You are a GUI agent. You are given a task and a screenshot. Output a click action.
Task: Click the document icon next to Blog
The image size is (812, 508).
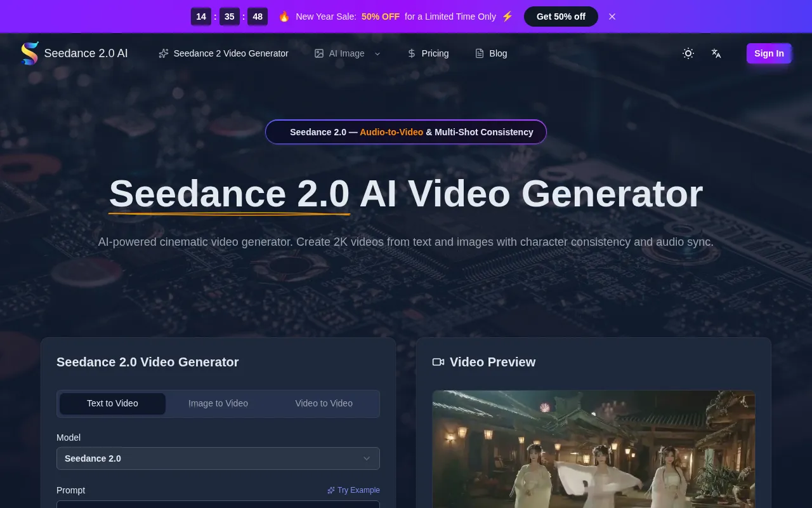click(480, 53)
